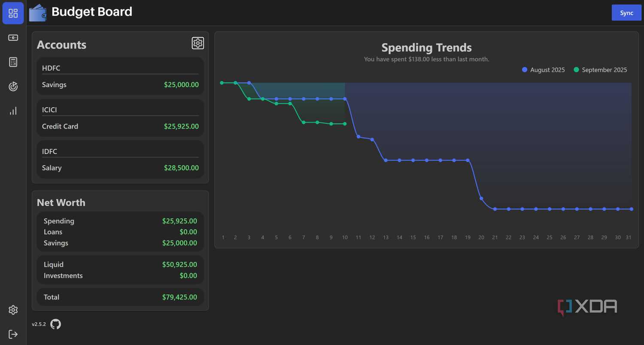Click the September data point at day 7
This screenshot has width=644, height=345.
[x=304, y=122]
